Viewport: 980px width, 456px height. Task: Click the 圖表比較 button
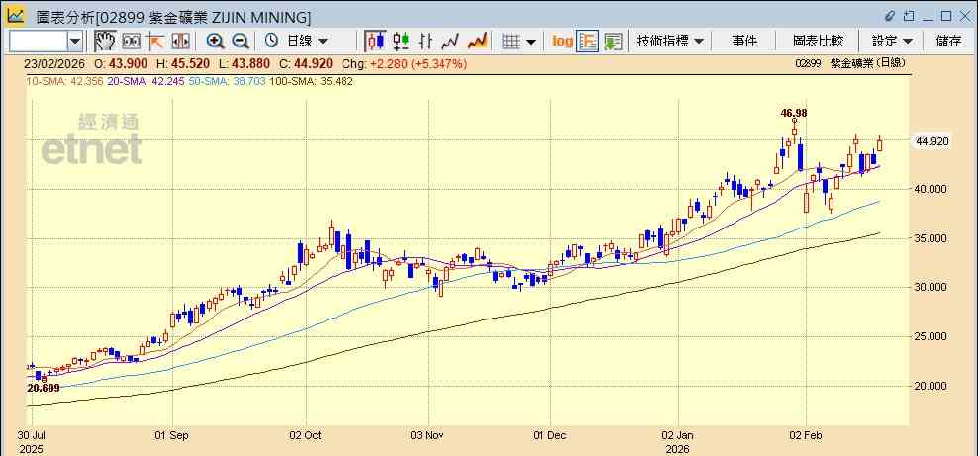pyautogui.click(x=818, y=42)
